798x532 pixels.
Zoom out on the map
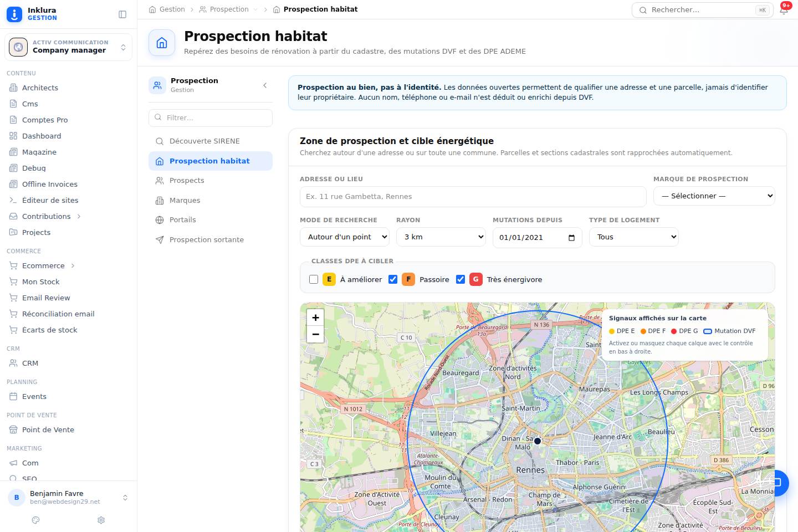pos(315,334)
